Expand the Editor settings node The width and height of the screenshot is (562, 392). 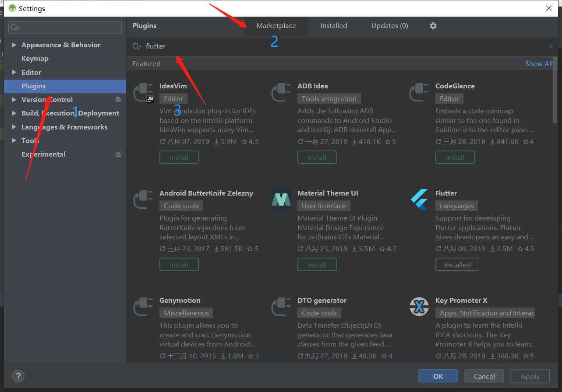click(14, 73)
